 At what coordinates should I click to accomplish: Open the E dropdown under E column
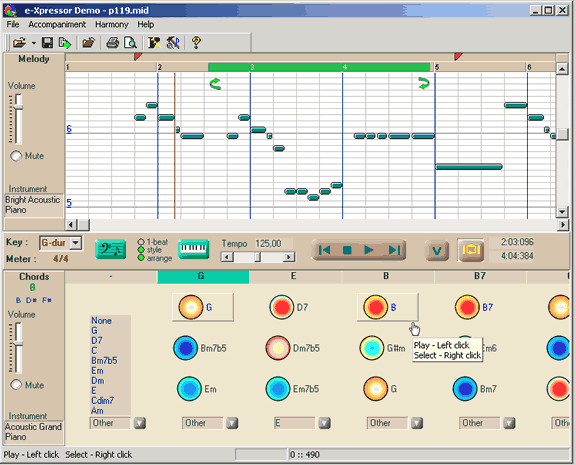tap(324, 423)
